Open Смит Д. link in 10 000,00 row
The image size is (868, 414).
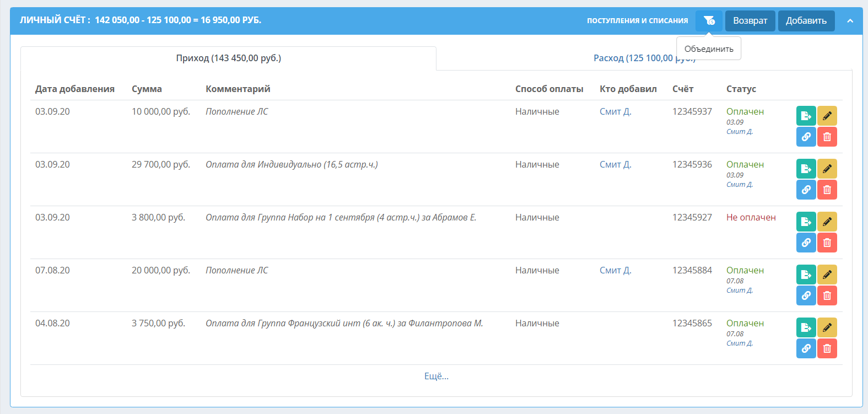[x=616, y=111]
